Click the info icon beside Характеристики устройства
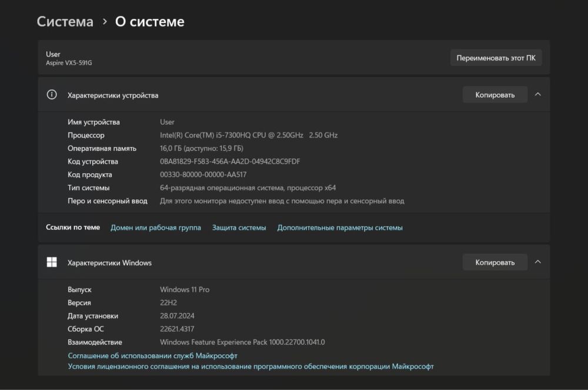The image size is (588, 390). pos(52,95)
